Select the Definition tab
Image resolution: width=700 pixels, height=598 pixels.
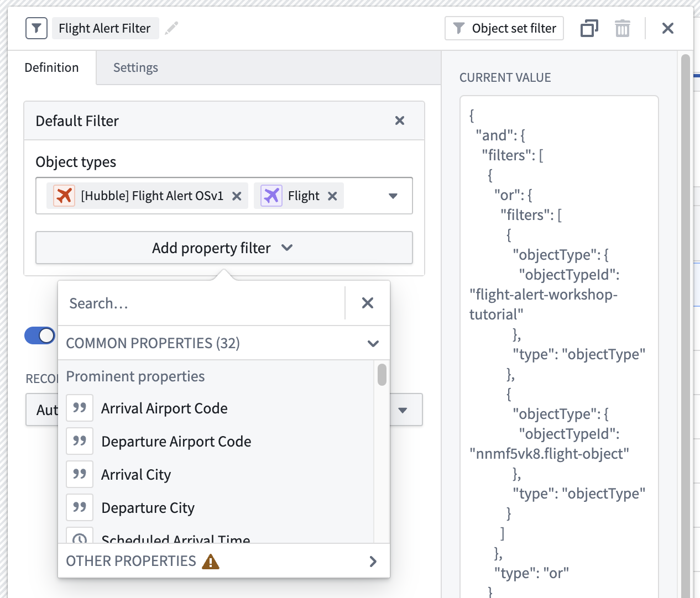tap(51, 67)
